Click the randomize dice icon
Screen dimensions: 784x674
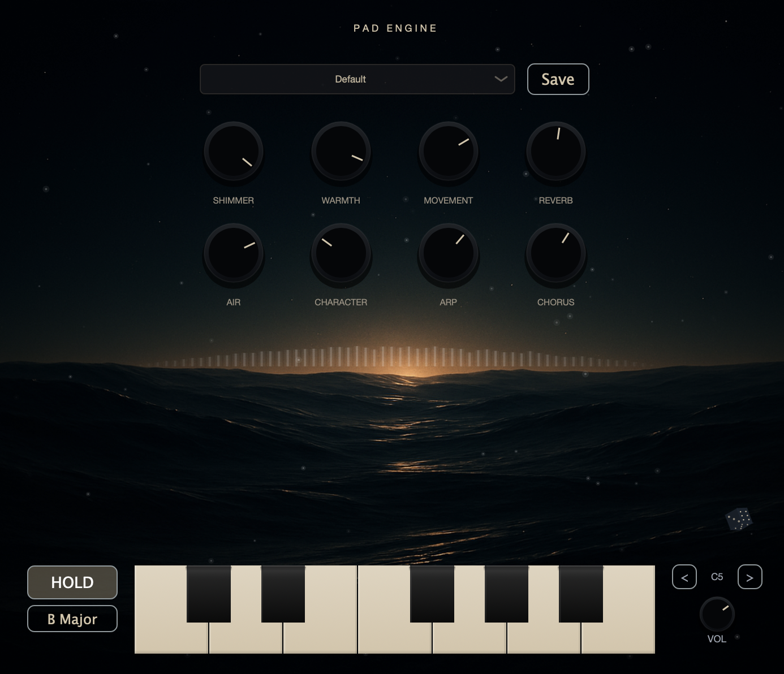pos(738,519)
